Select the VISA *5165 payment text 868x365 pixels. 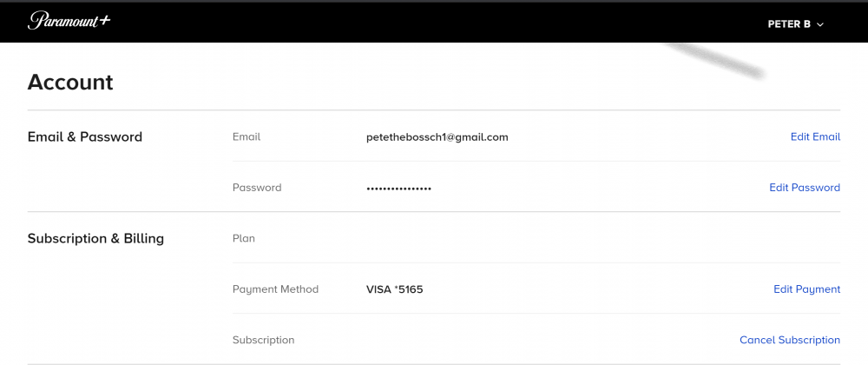395,289
